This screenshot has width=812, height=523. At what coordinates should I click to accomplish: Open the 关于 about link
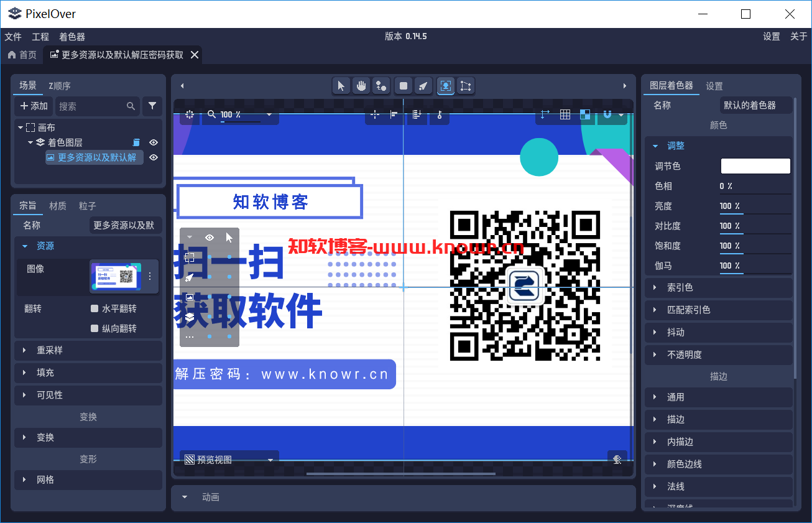pyautogui.click(x=799, y=37)
